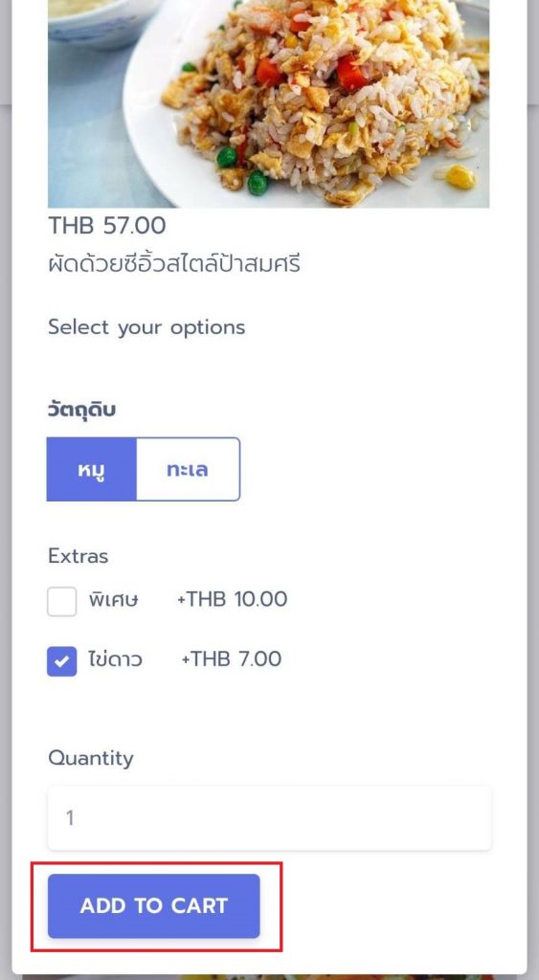This screenshot has width=539, height=980.
Task: Click the ADD TO CART button
Action: 154,905
